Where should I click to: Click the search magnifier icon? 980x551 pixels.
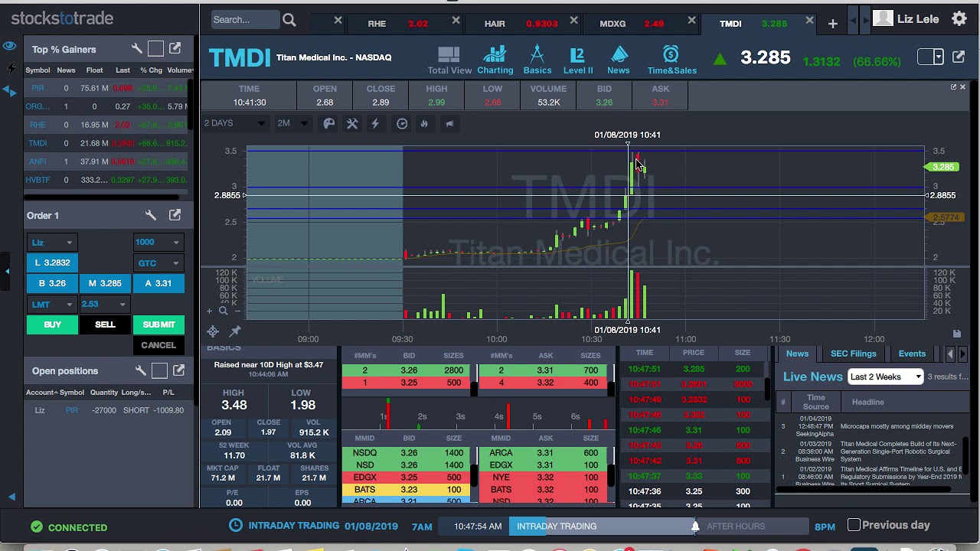point(289,20)
